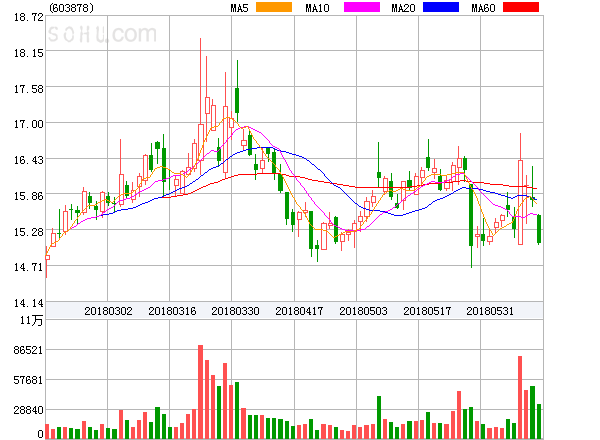Viewport: 600px width, 440px height.
Task: Click the magenta MA10 legend swatch
Action: point(362,7)
